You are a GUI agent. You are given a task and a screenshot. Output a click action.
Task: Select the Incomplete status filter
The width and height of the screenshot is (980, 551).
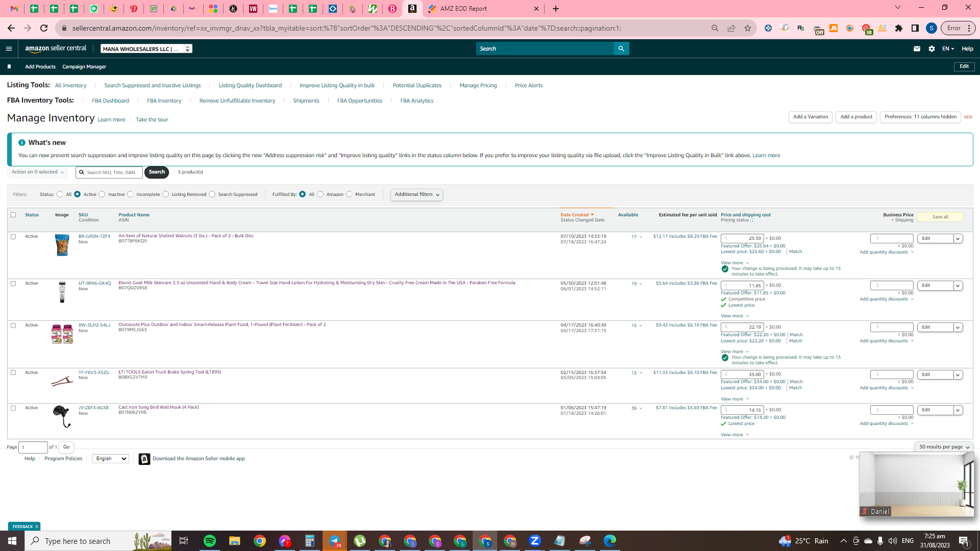pyautogui.click(x=131, y=194)
